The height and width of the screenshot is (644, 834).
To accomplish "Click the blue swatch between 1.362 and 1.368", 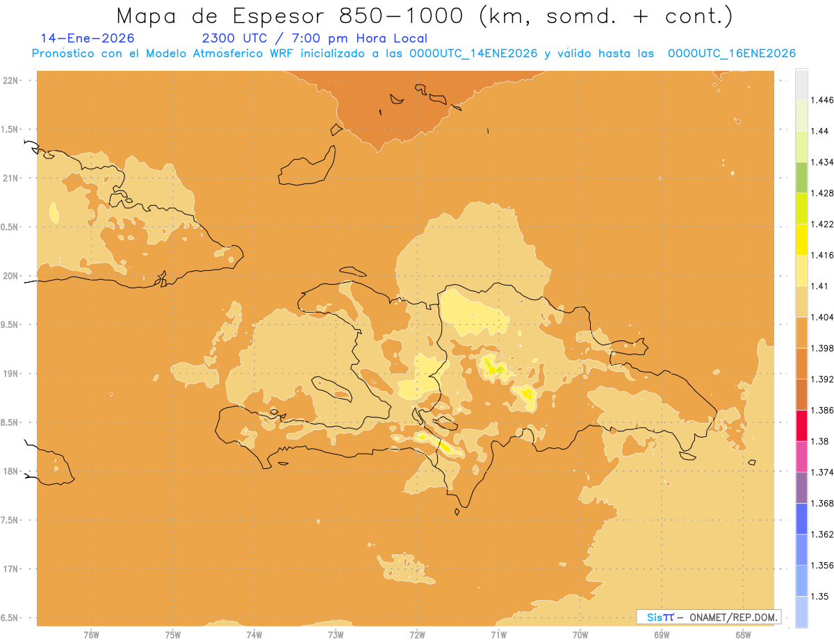I will point(801,518).
